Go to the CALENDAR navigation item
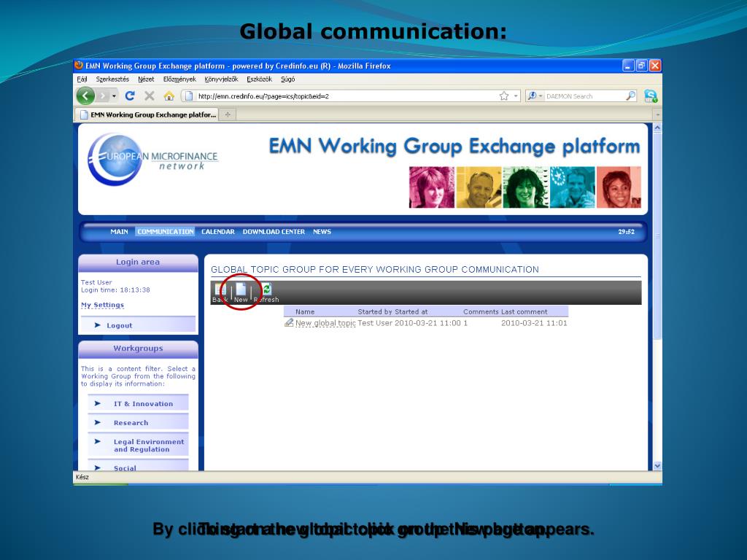 [x=217, y=231]
